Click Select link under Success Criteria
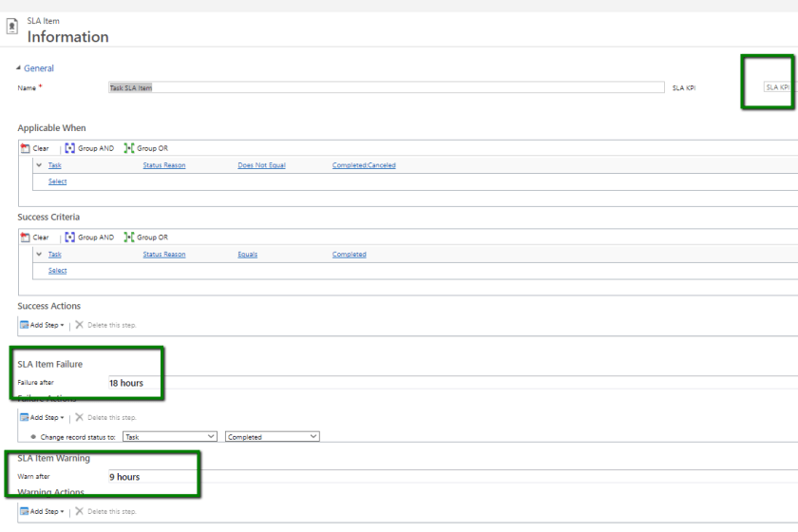798x532 pixels. coord(57,271)
